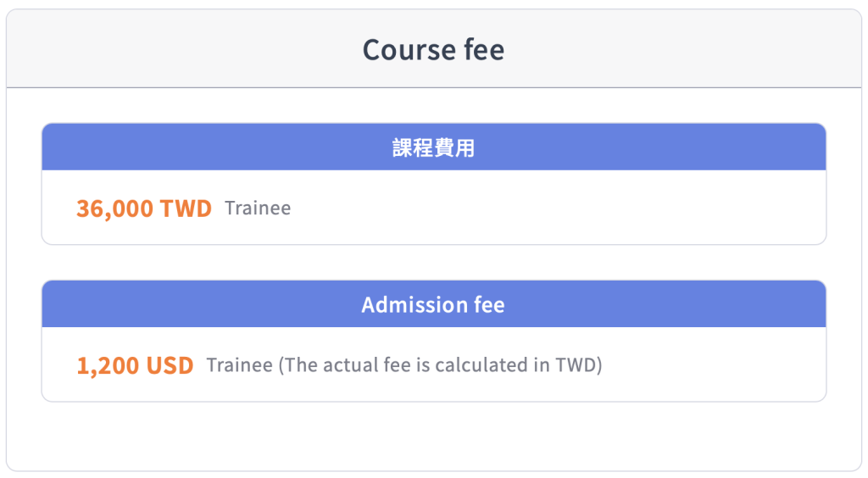Click the gray header area around Course fee
Screen dimensions: 868x478
[x=434, y=48]
